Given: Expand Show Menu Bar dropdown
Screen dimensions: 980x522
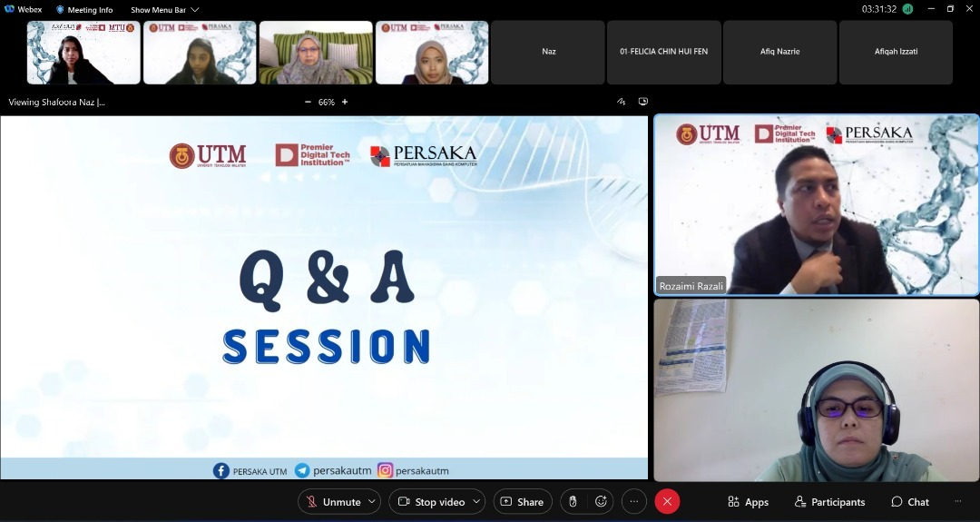Looking at the screenshot, I should point(165,10).
